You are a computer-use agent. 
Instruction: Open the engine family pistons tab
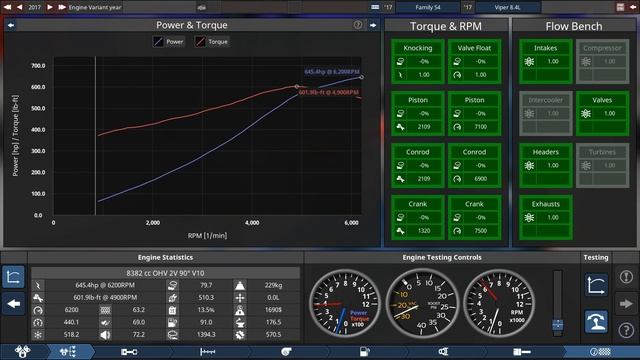22,351
